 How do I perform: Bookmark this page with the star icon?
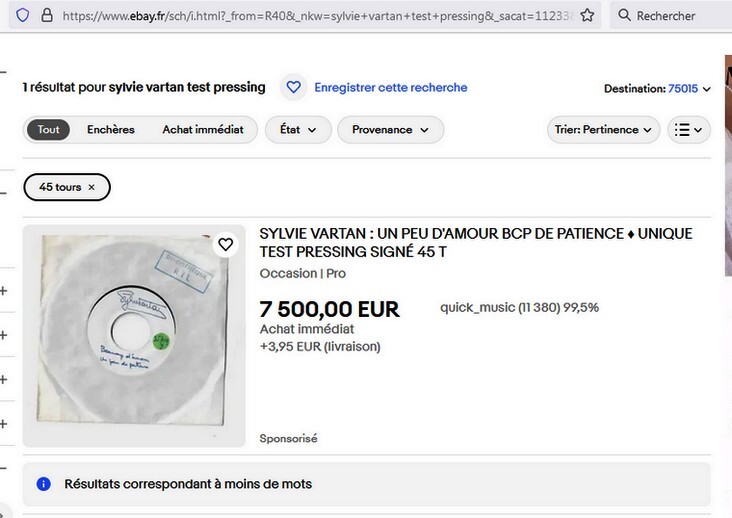[588, 16]
